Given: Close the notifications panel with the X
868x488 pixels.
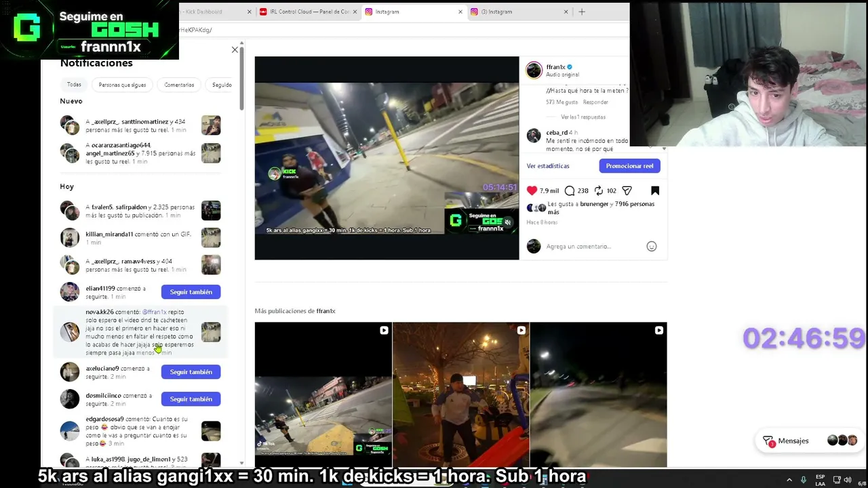Looking at the screenshot, I should point(235,49).
